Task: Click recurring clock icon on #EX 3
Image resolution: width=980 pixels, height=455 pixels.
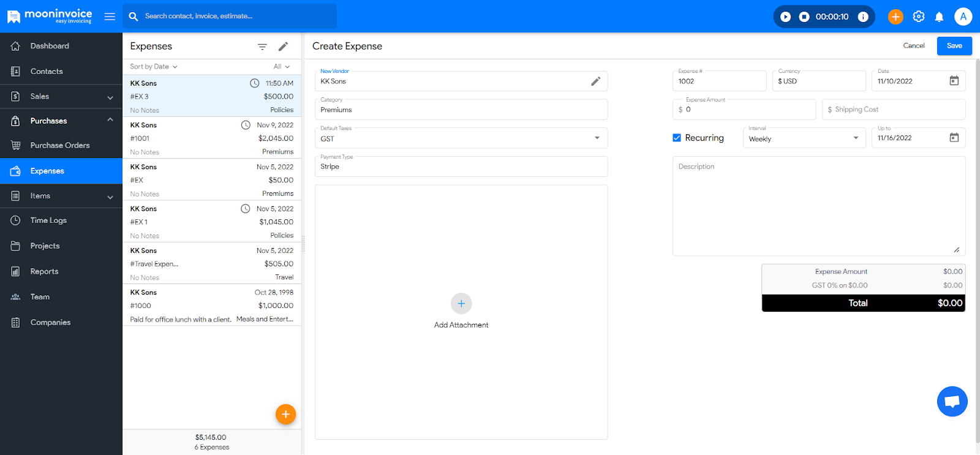Action: pos(254,83)
